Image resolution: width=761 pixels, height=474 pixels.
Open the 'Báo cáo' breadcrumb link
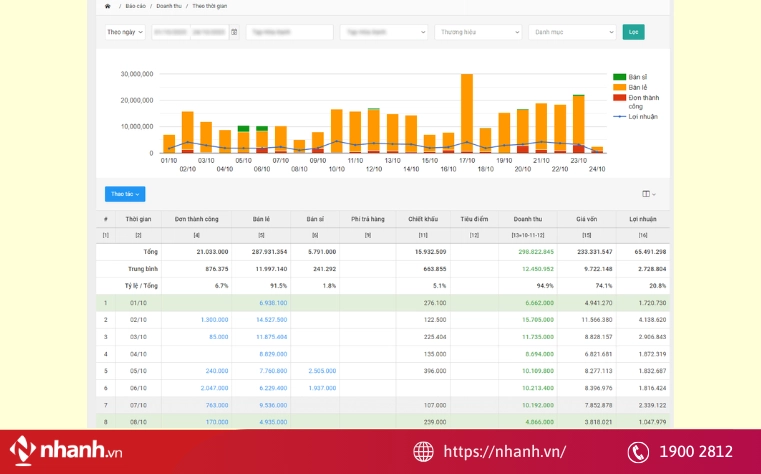135,6
